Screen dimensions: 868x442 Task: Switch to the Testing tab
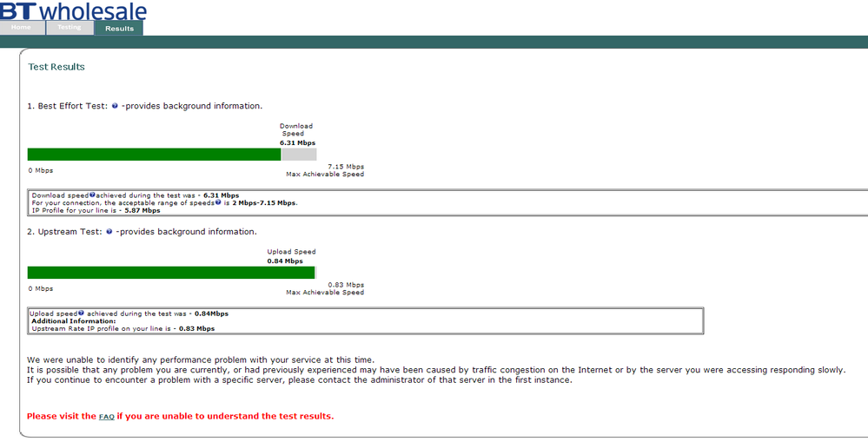coord(70,28)
